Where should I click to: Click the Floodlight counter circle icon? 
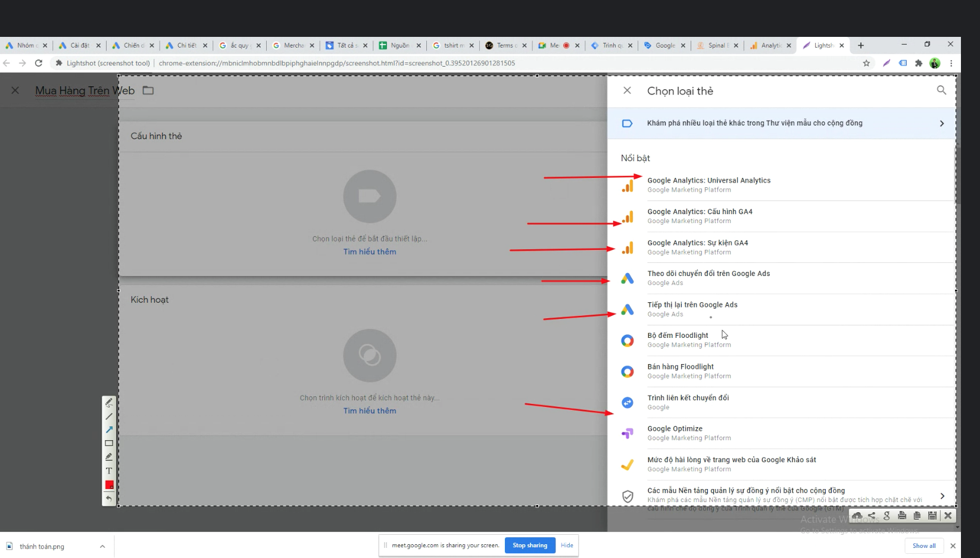click(x=628, y=341)
